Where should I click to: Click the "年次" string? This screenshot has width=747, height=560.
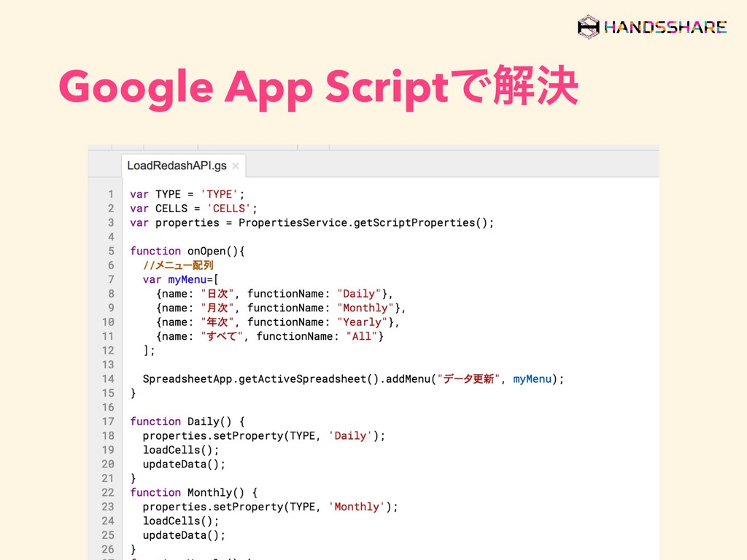217,322
